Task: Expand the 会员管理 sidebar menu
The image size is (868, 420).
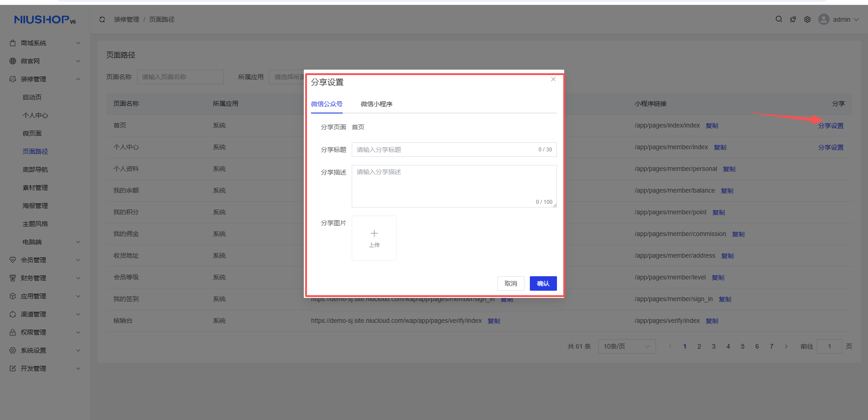Action: pyautogui.click(x=45, y=260)
